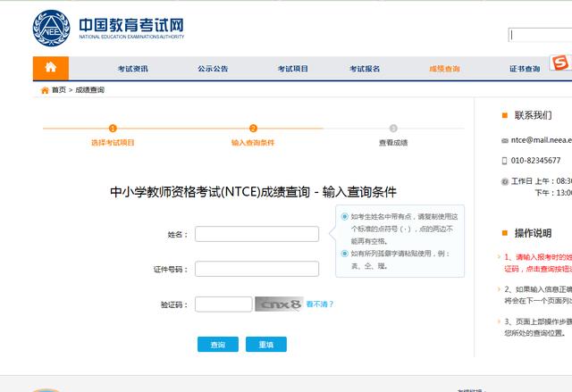Reset the form with 重填 button
Viewport: 572px width, 392px height.
pyautogui.click(x=266, y=345)
